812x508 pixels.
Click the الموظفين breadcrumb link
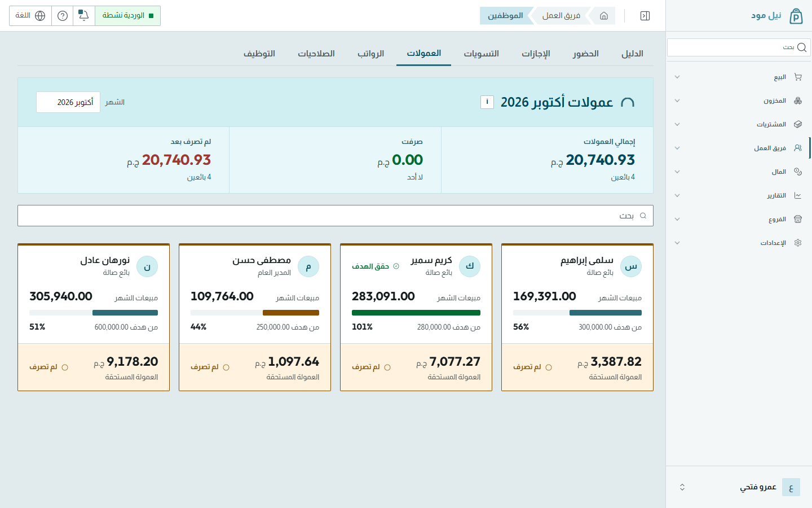[505, 16]
